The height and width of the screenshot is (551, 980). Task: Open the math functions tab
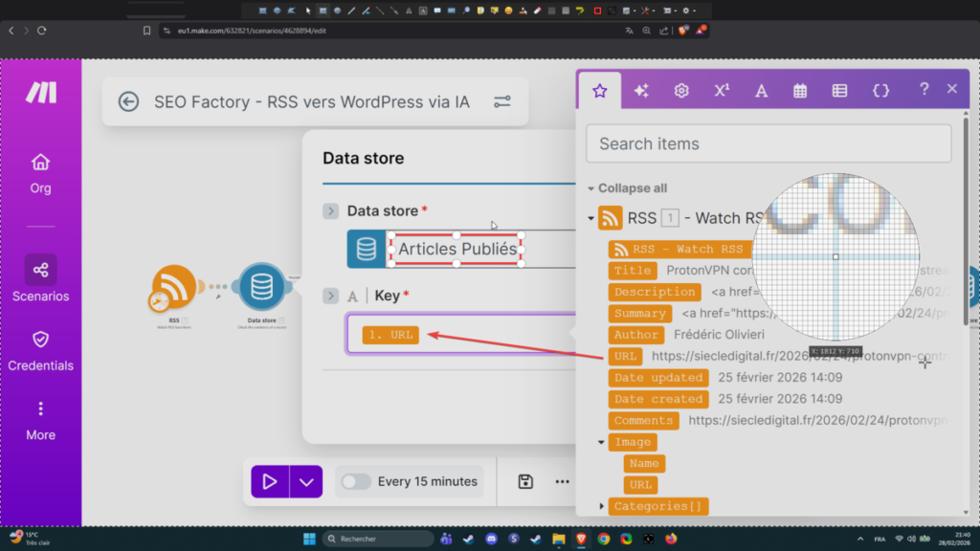(x=722, y=90)
